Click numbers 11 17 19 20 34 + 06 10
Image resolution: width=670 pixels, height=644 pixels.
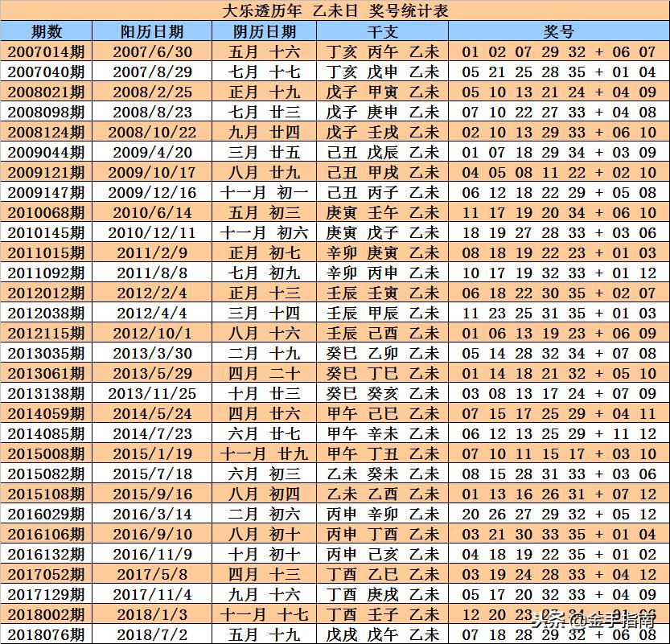pyautogui.click(x=559, y=212)
